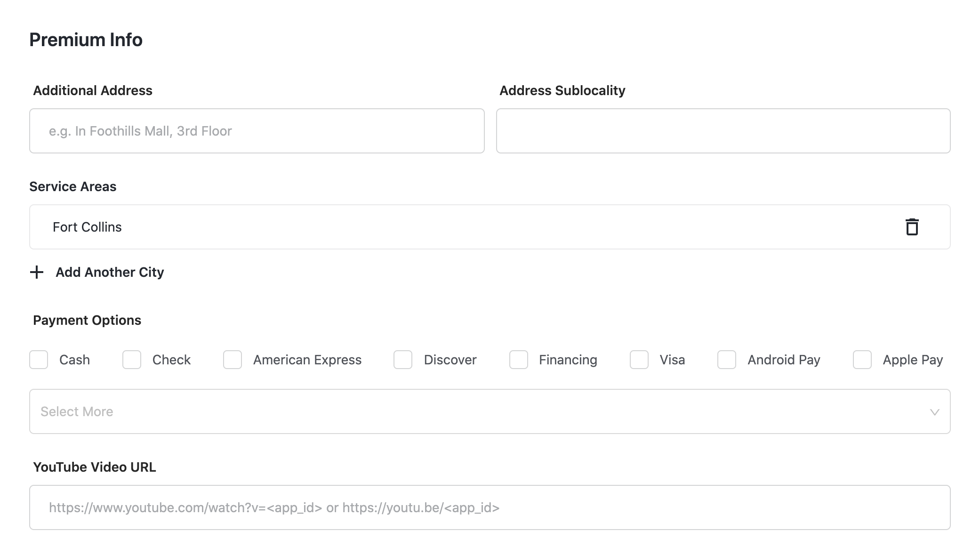
Task: Delete the Fort Collins service area
Action: [912, 227]
